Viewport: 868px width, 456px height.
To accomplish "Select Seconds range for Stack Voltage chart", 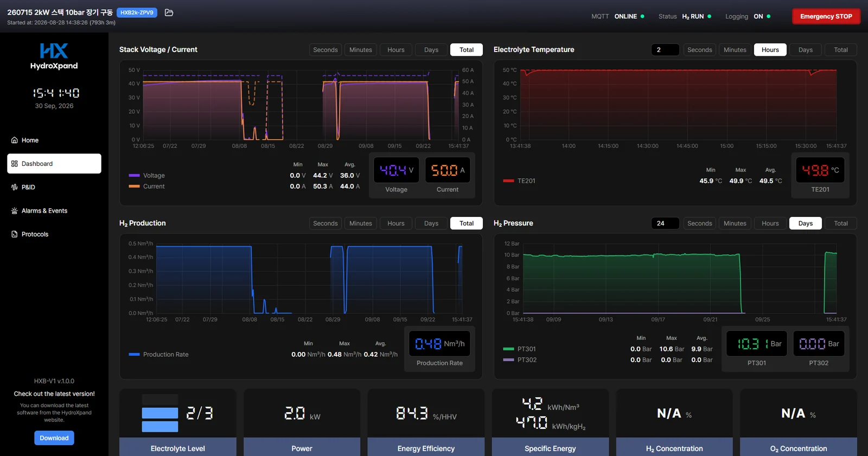I will click(325, 50).
